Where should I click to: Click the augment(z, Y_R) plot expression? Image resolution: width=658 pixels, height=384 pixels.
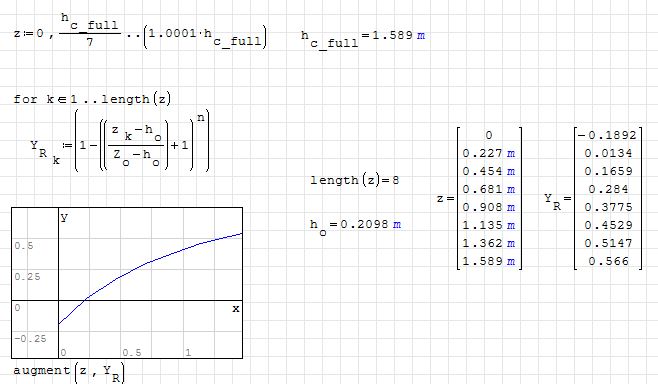(69, 372)
